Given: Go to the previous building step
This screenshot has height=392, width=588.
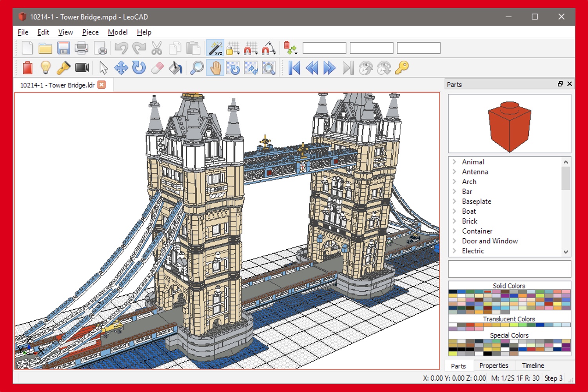Looking at the screenshot, I should (312, 68).
